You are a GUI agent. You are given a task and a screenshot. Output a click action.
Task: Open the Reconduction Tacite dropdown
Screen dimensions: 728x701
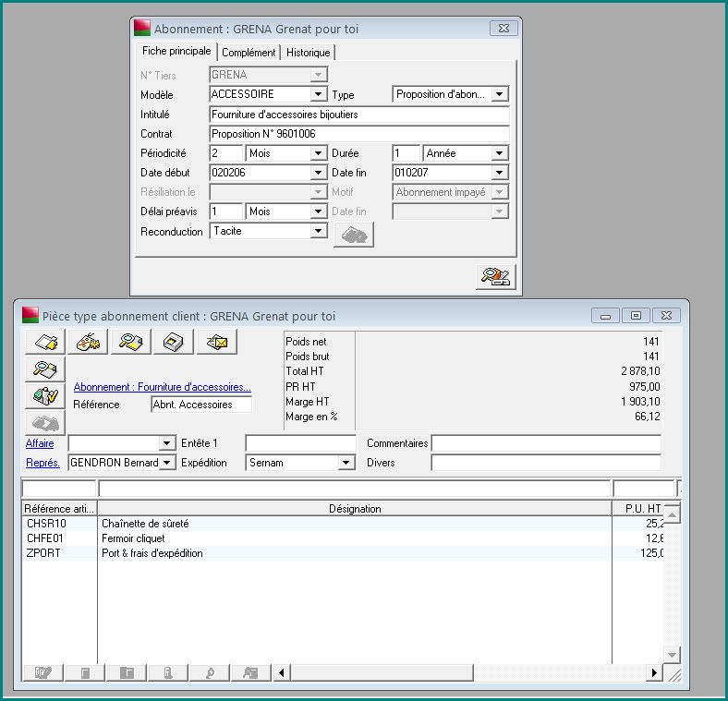coord(318,231)
